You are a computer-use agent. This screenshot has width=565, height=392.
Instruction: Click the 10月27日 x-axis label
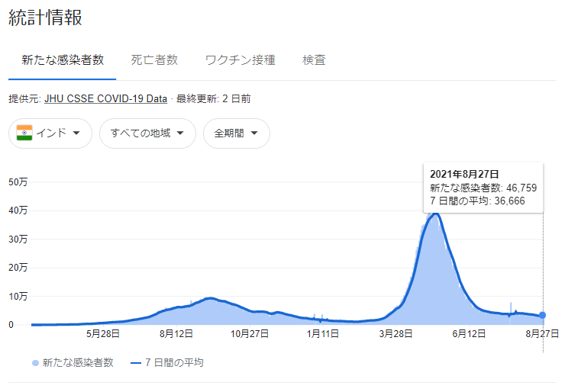point(250,334)
